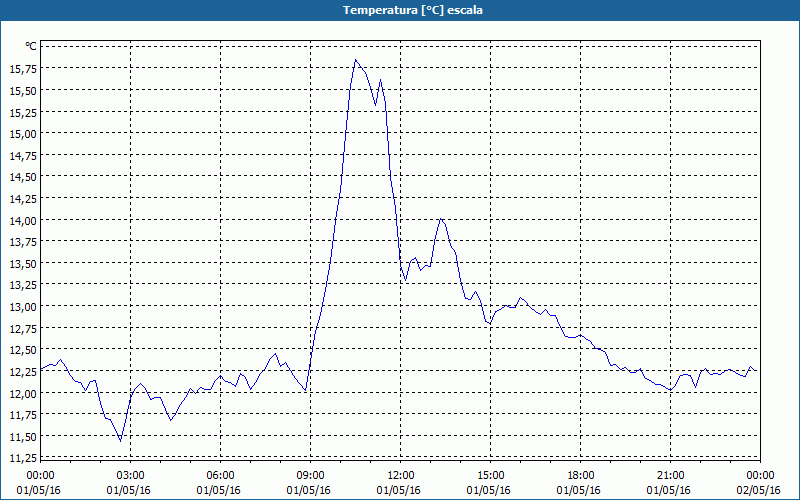
Task: Select the 11,25 y-axis label
Action: (22, 458)
